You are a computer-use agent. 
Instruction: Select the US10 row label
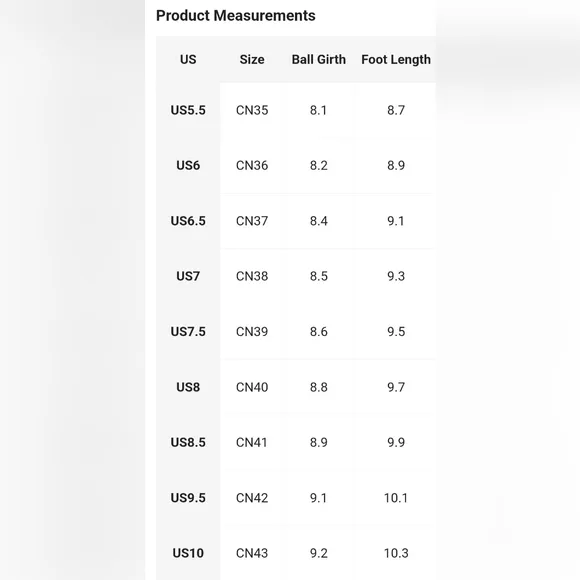pyautogui.click(x=188, y=553)
